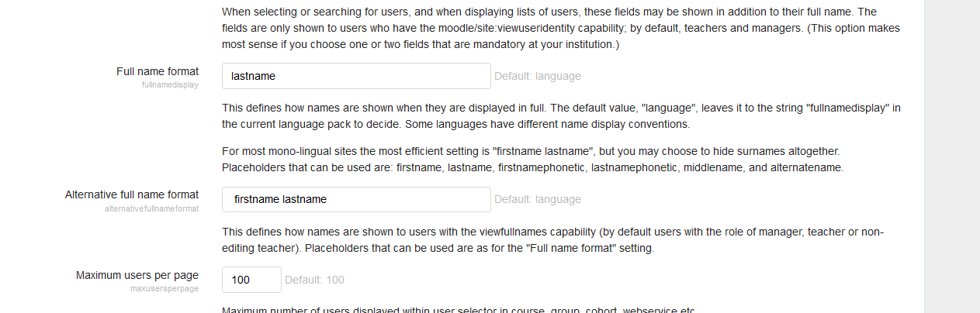The width and height of the screenshot is (980, 313).
Task: Click the small "fullnamedisplay" setting key text
Action: coord(170,84)
